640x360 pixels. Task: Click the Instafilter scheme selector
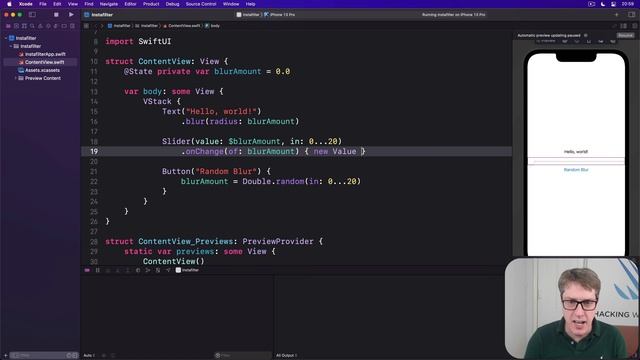(248, 15)
